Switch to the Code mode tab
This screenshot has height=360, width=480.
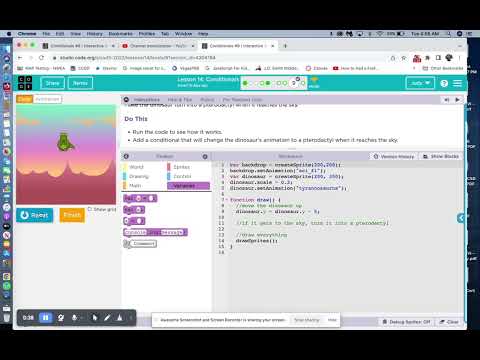(x=24, y=99)
